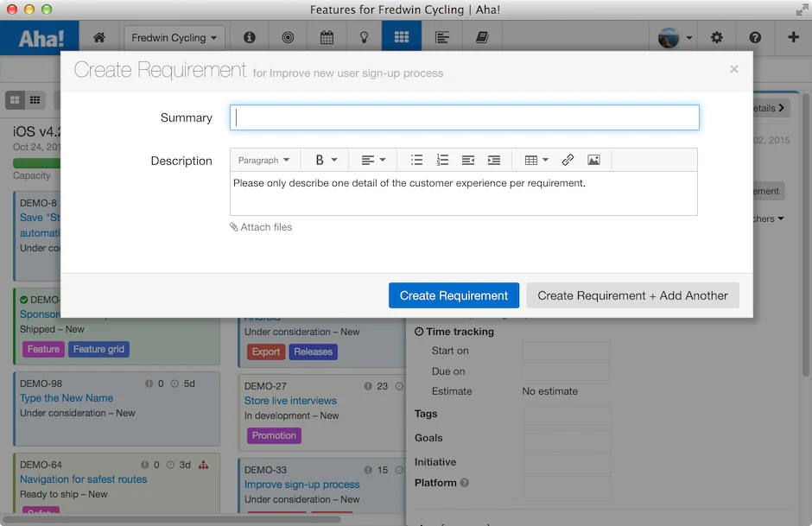Insert a numbered list
This screenshot has width=812, height=526.
442,160
